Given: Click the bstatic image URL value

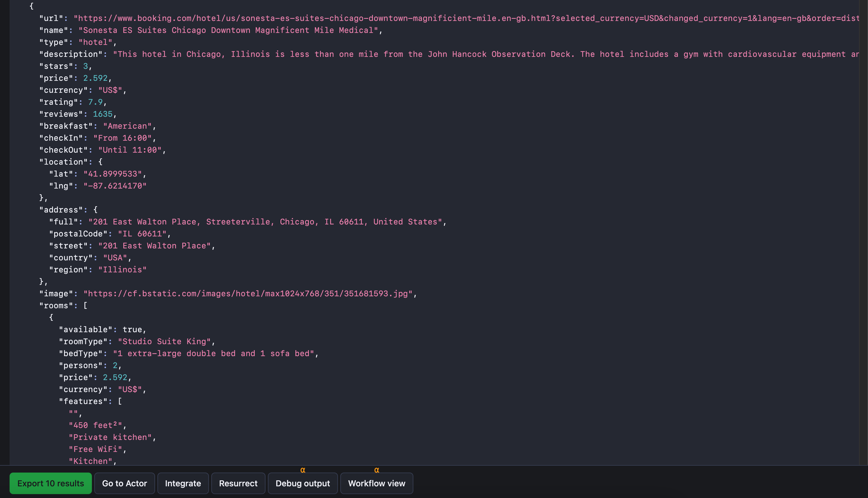Looking at the screenshot, I should (248, 294).
